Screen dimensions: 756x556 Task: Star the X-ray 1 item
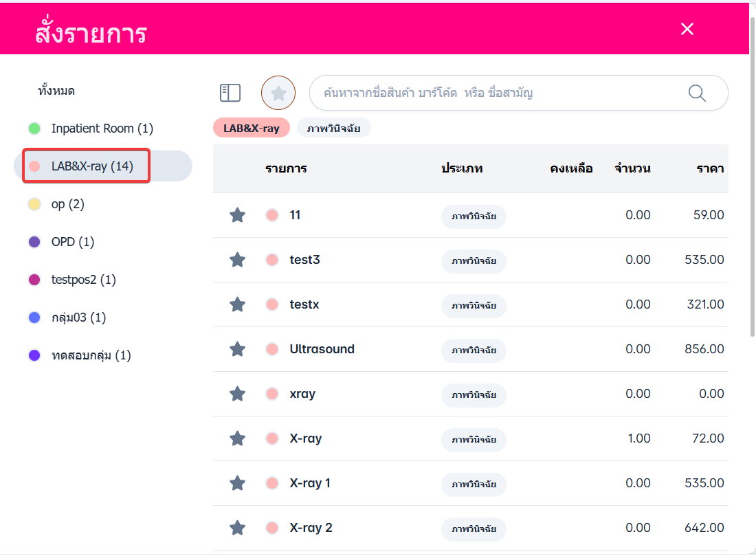(x=237, y=483)
